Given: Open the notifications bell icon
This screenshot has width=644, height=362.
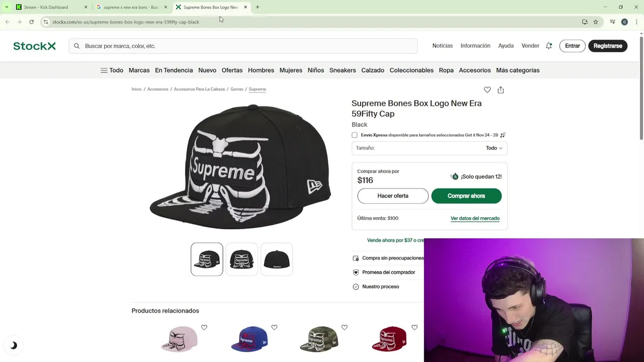Looking at the screenshot, I should [549, 46].
